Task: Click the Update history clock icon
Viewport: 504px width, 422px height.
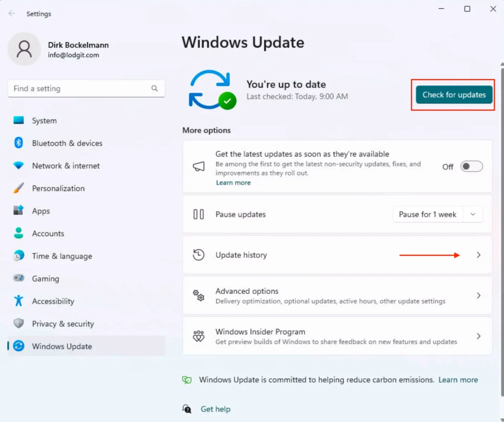Action: [x=199, y=255]
